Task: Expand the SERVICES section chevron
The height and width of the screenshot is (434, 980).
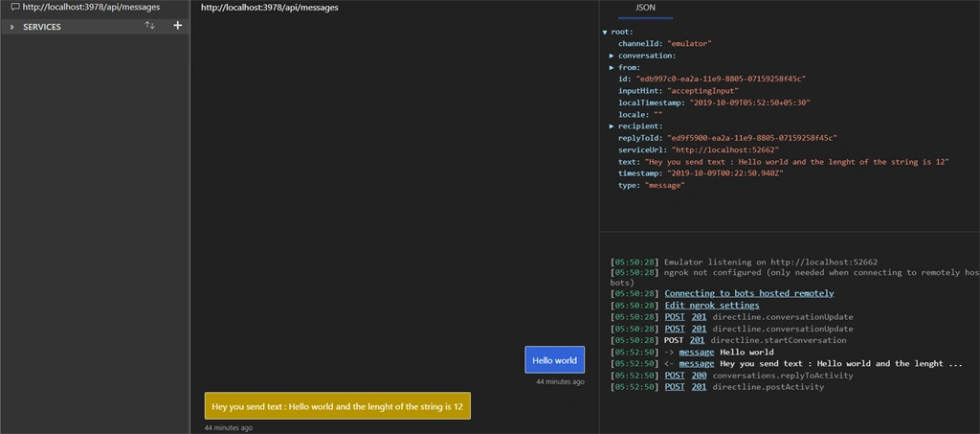Action: 11,27
